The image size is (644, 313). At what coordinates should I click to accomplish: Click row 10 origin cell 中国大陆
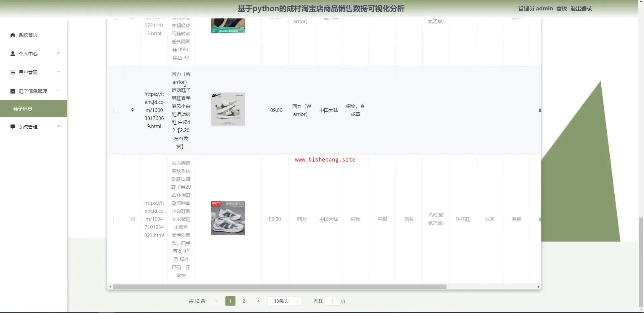(x=329, y=219)
